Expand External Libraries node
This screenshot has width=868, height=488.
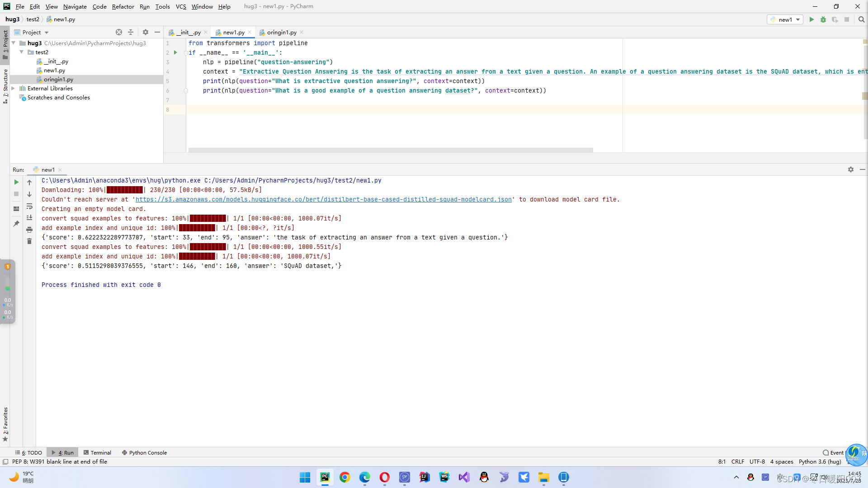click(x=13, y=88)
